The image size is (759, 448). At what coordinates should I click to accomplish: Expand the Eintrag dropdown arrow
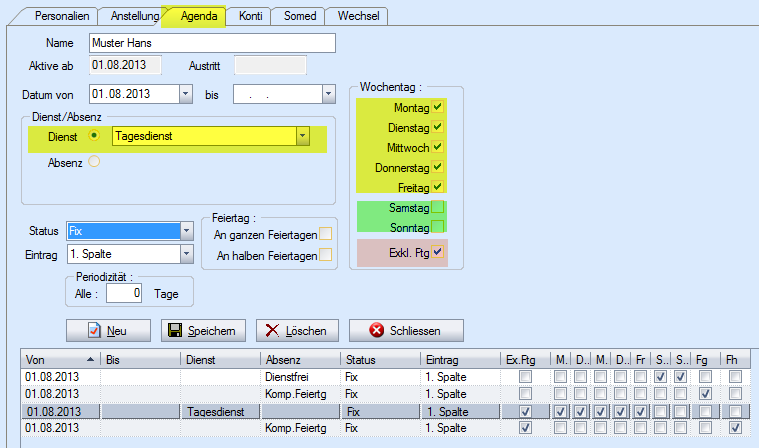tap(186, 254)
